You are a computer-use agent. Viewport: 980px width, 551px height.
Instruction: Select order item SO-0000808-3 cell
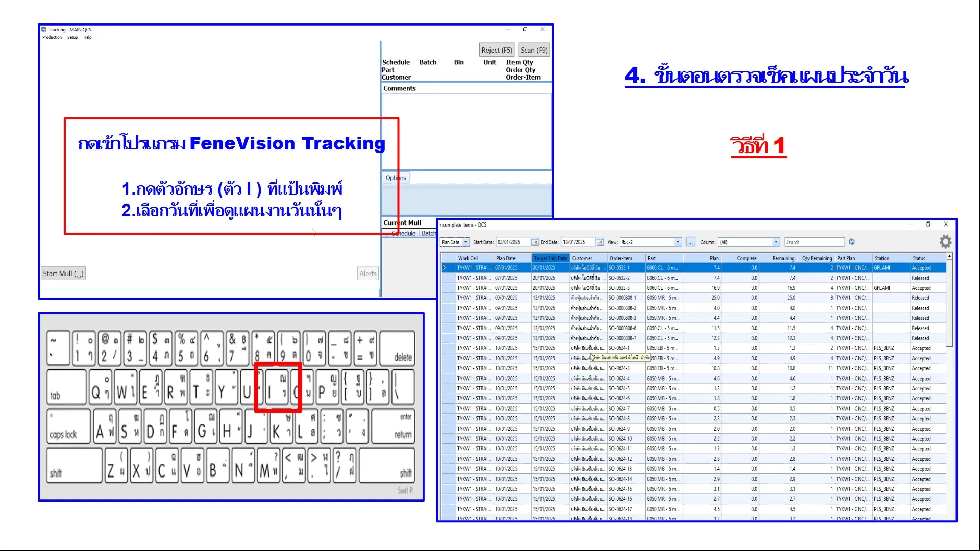pos(626,318)
